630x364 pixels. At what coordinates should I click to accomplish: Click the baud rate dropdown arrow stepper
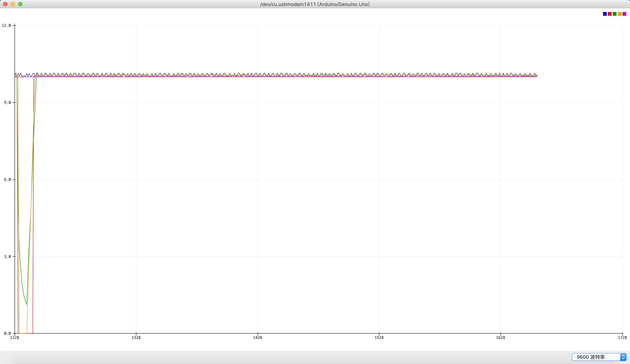(x=623, y=357)
